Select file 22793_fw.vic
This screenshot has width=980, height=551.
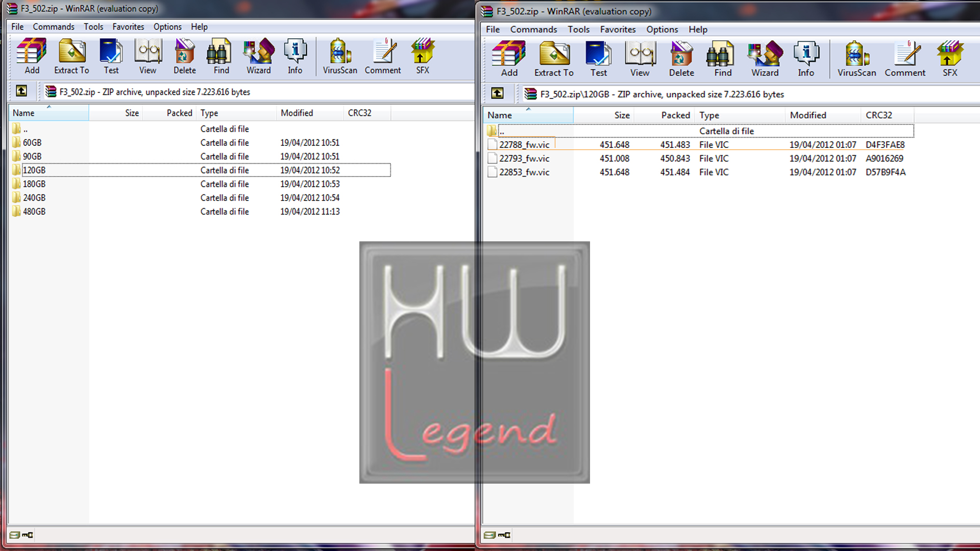pos(700,158)
